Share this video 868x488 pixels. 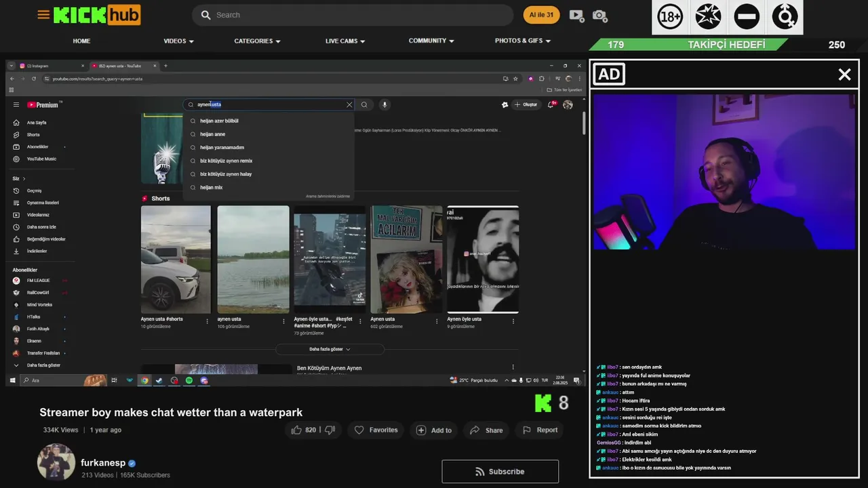[486, 430]
